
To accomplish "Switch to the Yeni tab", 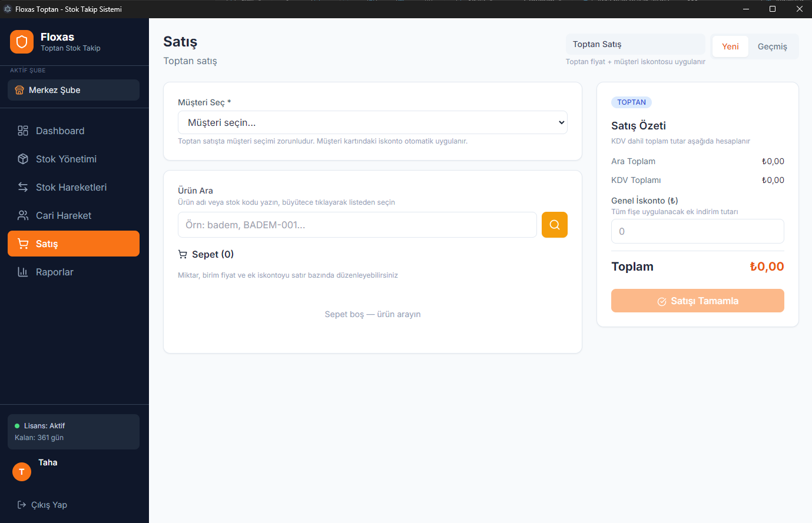I will pos(730,46).
